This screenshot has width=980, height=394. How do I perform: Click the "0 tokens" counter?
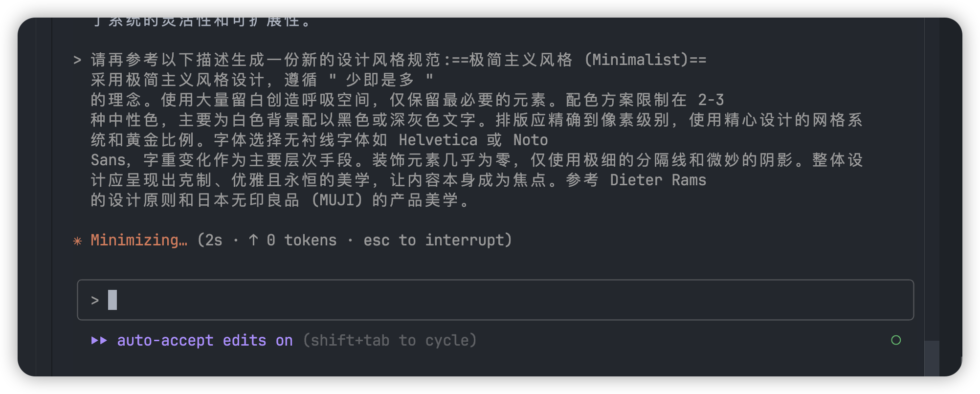point(301,240)
